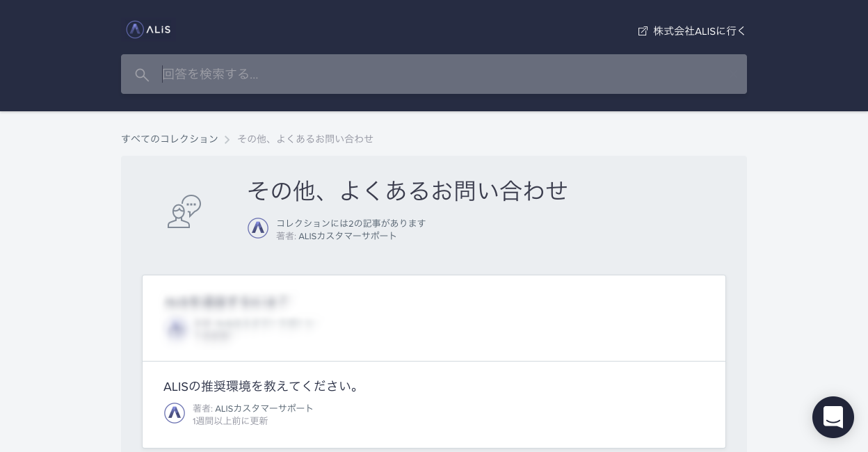Click the ALIS avatar in the collection header

click(258, 228)
